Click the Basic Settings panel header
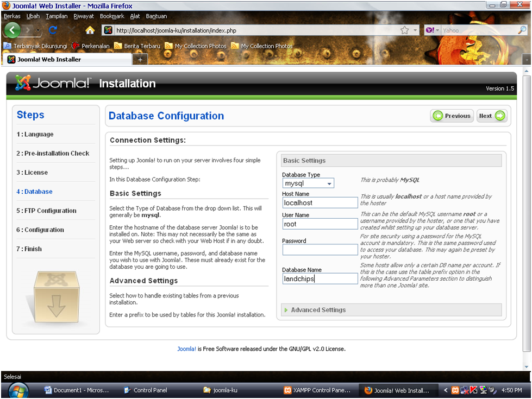 pyautogui.click(x=391, y=161)
